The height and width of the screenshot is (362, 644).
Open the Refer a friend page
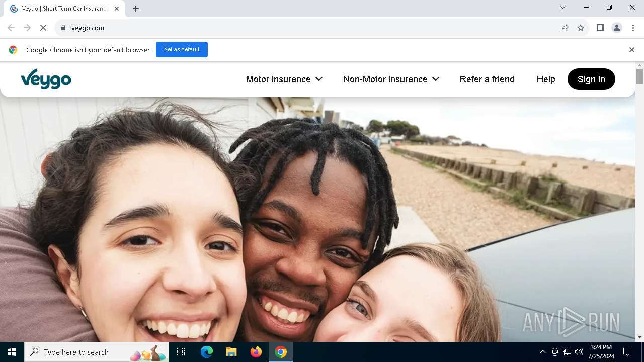click(x=487, y=79)
